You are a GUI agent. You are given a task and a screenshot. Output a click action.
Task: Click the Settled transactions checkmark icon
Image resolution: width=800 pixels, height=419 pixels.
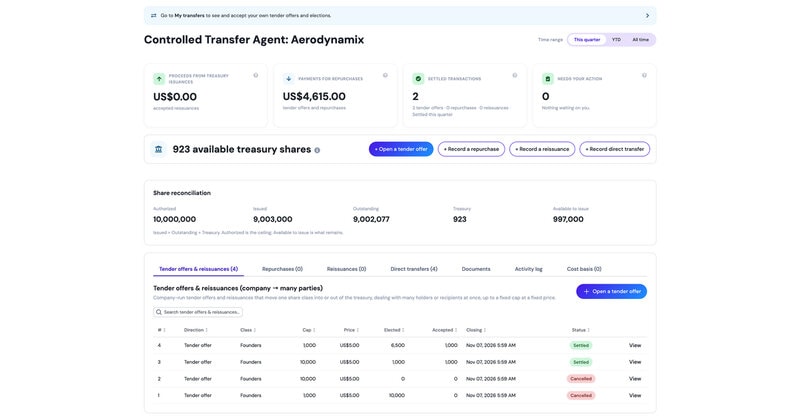point(418,79)
